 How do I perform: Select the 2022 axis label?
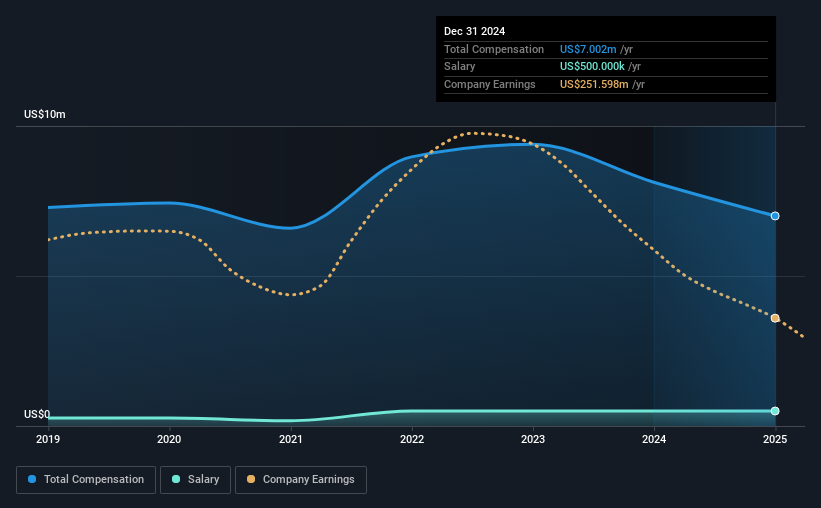pos(412,439)
